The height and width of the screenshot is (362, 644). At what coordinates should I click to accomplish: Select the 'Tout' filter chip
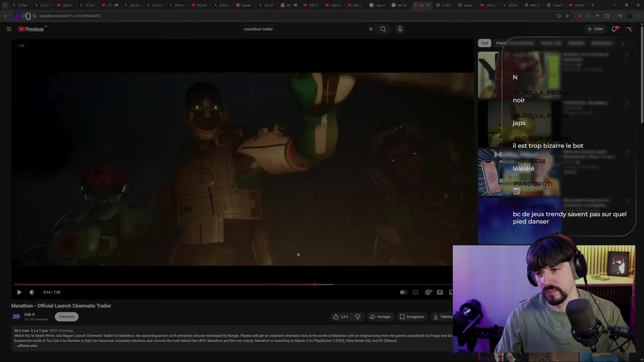tap(485, 43)
